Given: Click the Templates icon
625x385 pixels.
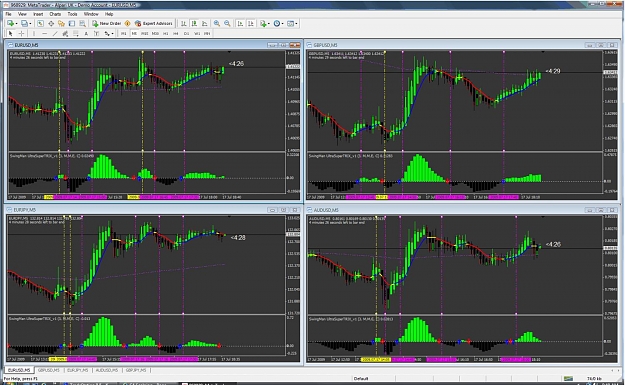Looking at the screenshot, I should tap(290, 24).
